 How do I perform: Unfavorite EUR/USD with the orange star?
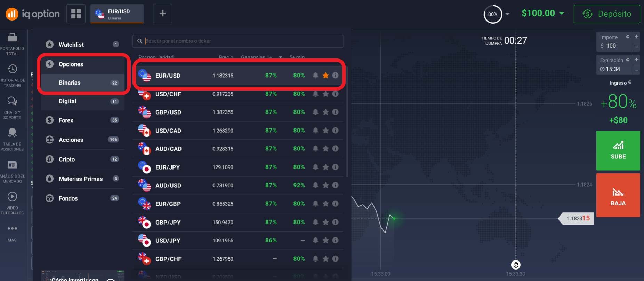coord(325,76)
